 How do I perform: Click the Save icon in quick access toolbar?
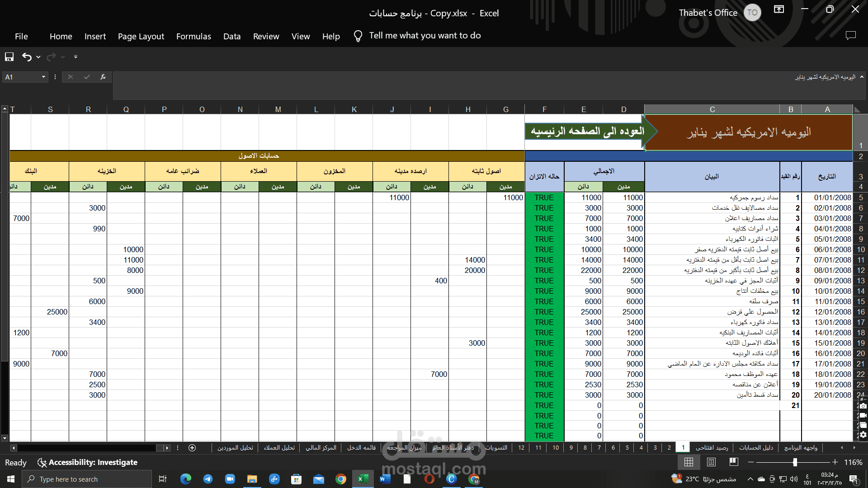click(9, 57)
